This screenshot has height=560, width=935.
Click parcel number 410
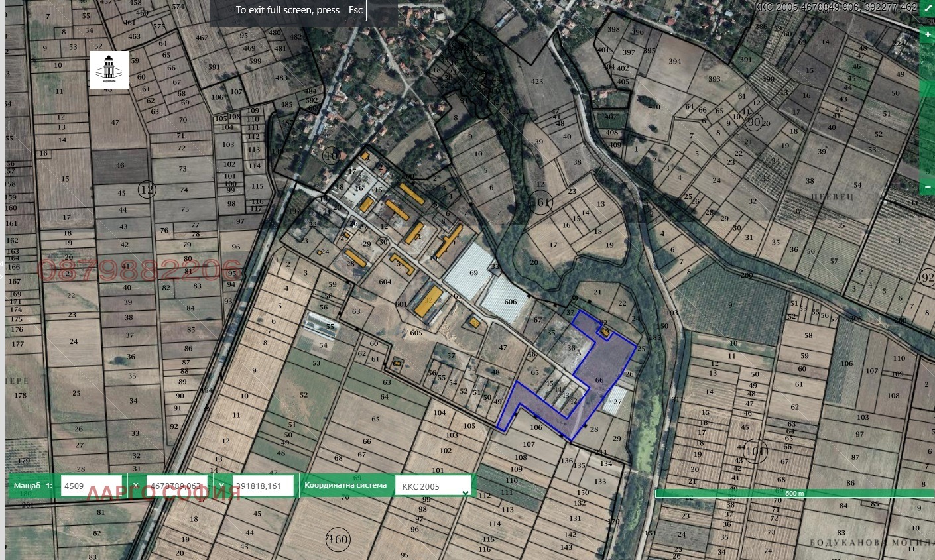[654, 107]
